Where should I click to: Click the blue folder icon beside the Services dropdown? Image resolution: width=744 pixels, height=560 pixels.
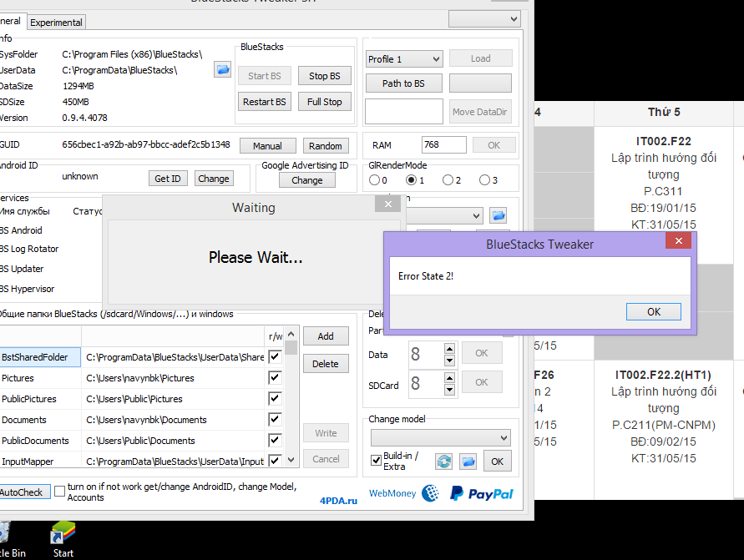[x=498, y=215]
